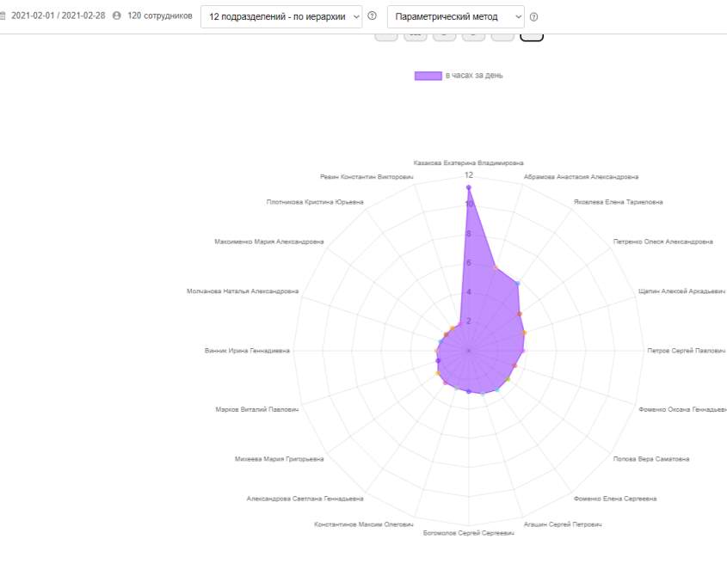Viewport: 727px width, 588px height.
Task: Click the axis value 12 on the radar chart
Action: [x=469, y=175]
